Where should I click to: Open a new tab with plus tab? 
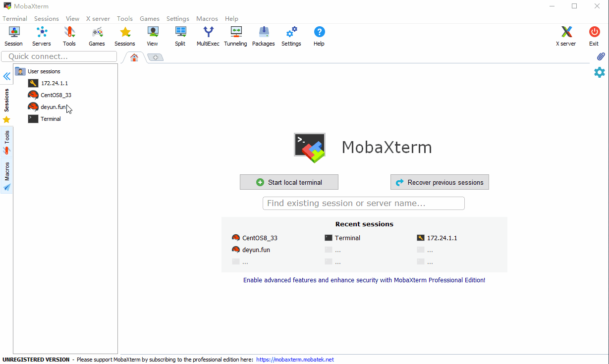(155, 57)
